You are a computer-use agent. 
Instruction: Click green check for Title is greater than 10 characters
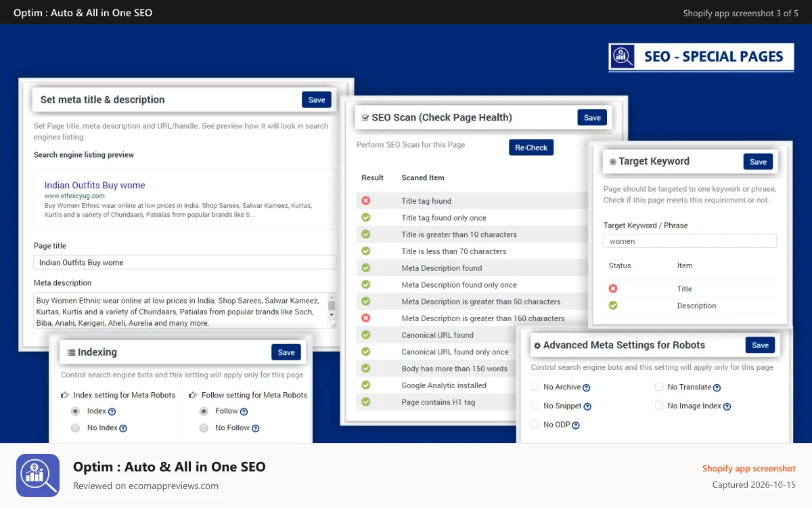tap(365, 234)
